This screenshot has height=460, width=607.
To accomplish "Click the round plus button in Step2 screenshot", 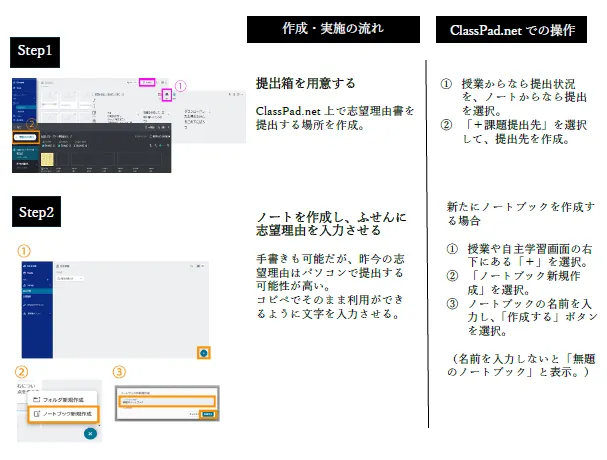I will [x=204, y=352].
